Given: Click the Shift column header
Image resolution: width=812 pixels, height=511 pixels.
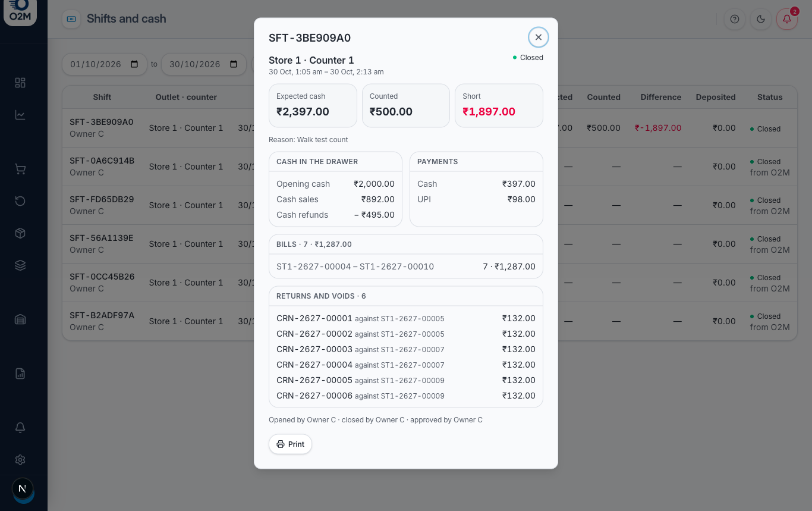Looking at the screenshot, I should point(102,97).
